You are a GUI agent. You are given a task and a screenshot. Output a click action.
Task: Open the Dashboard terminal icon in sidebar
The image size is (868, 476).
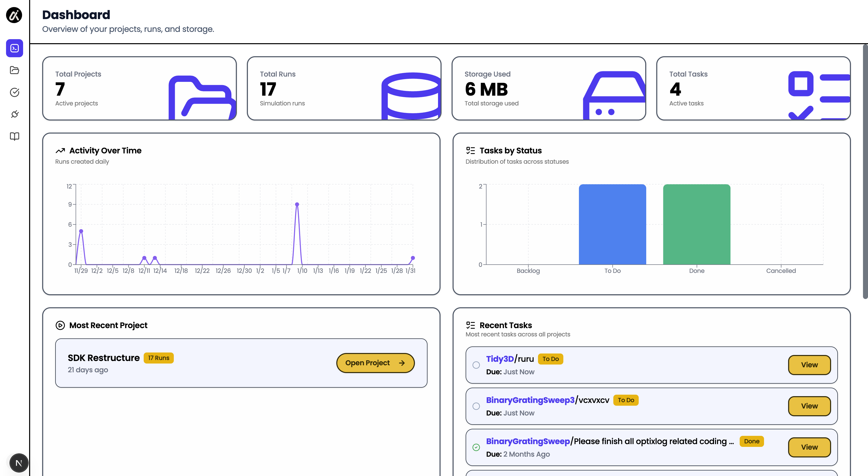[15, 48]
